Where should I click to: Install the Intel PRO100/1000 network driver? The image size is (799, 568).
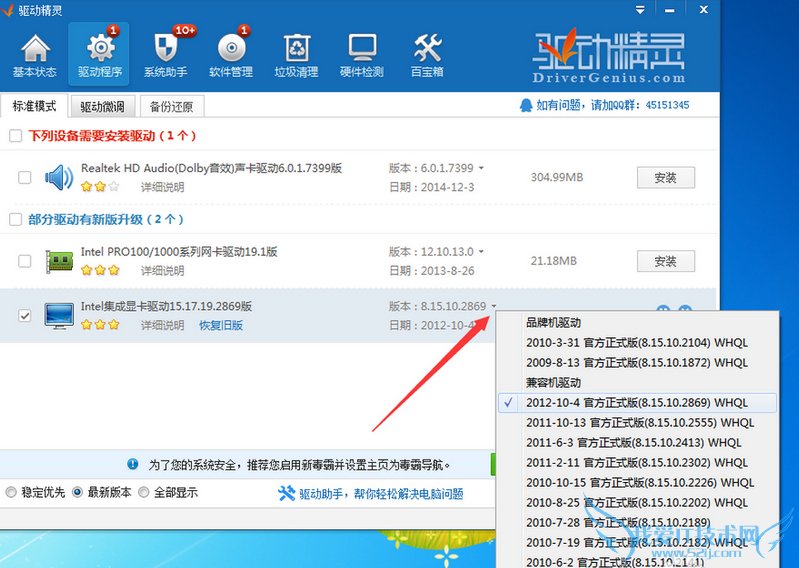coord(665,261)
